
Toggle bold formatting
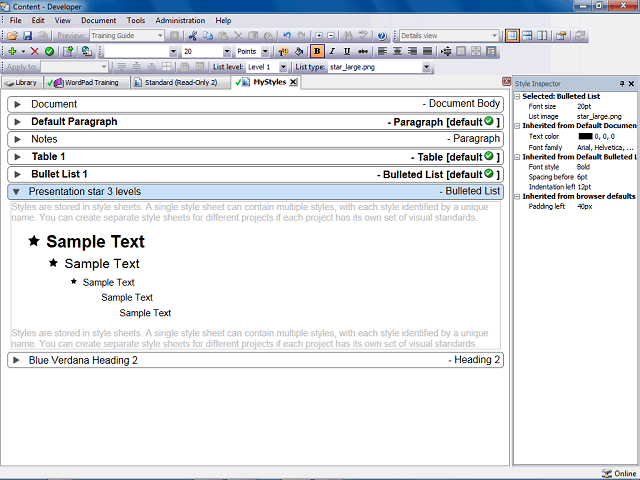pos(317,51)
